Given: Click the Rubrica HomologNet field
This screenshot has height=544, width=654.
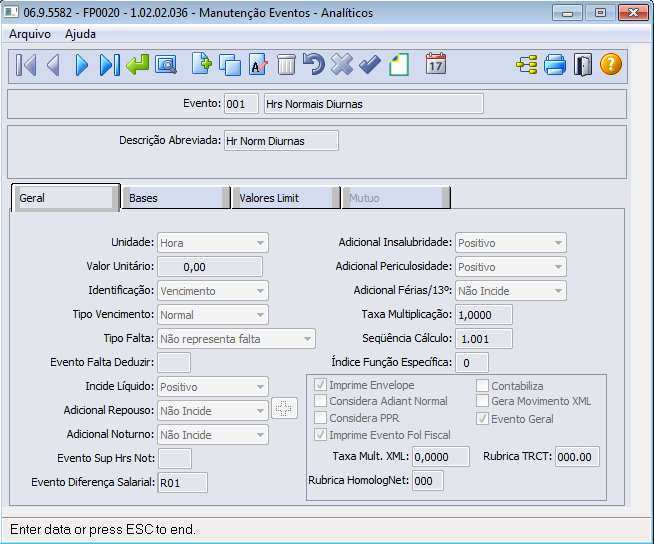Looking at the screenshot, I should pos(428,481).
